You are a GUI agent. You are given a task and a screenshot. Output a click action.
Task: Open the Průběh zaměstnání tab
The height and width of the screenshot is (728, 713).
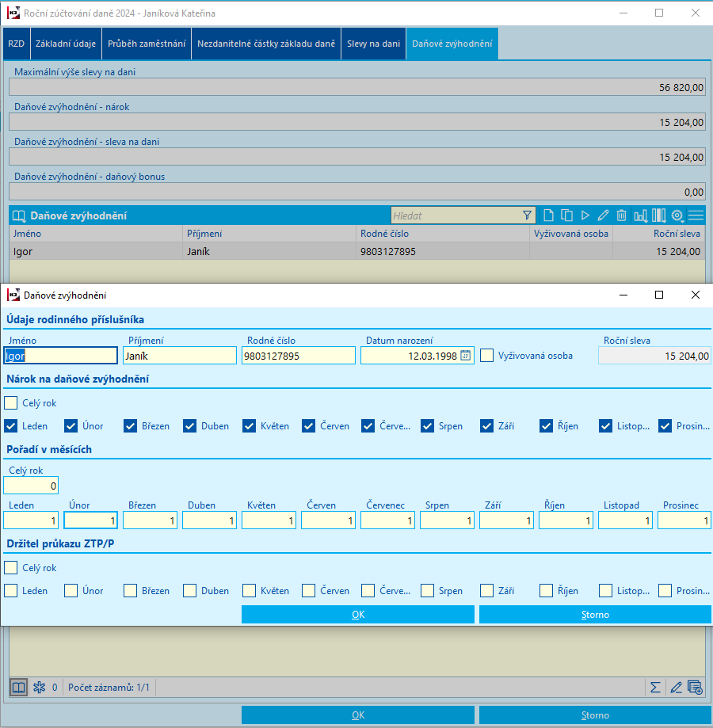[x=147, y=44]
